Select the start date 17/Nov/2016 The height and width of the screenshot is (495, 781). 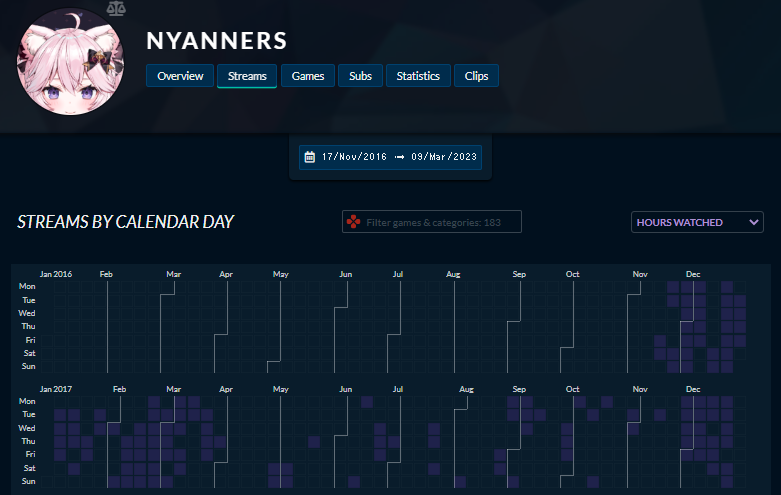354,157
